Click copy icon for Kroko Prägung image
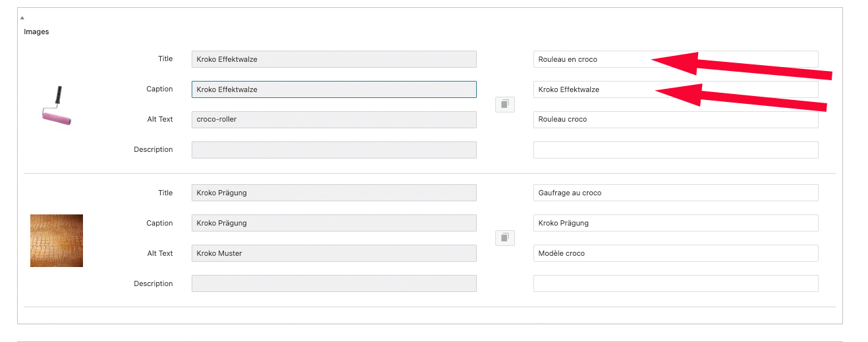Image resolution: width=868 pixels, height=342 pixels. click(x=505, y=237)
